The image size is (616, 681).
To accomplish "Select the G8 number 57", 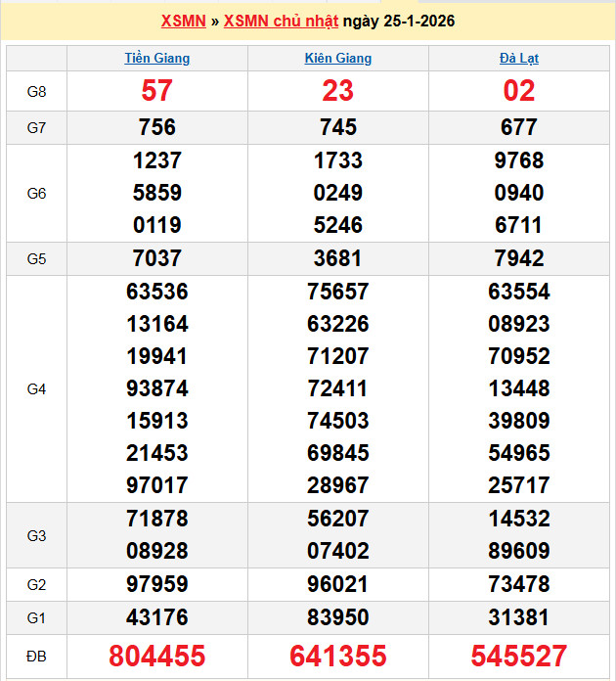I will pos(157,91).
